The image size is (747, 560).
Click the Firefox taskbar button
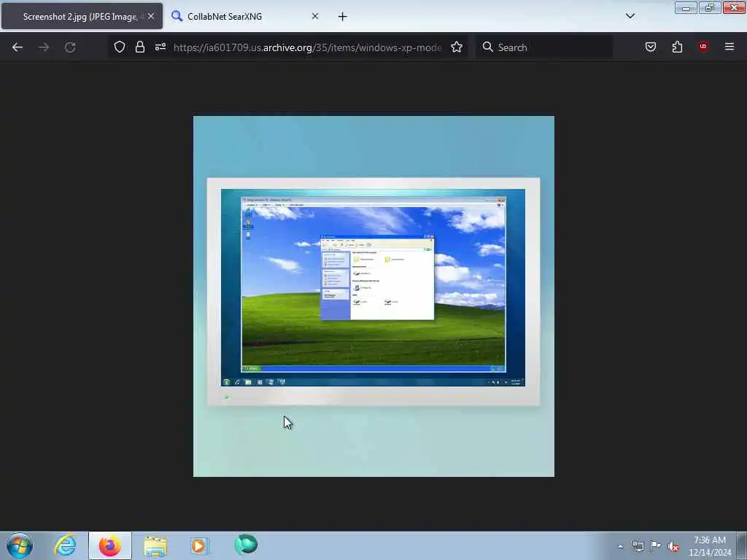point(110,545)
